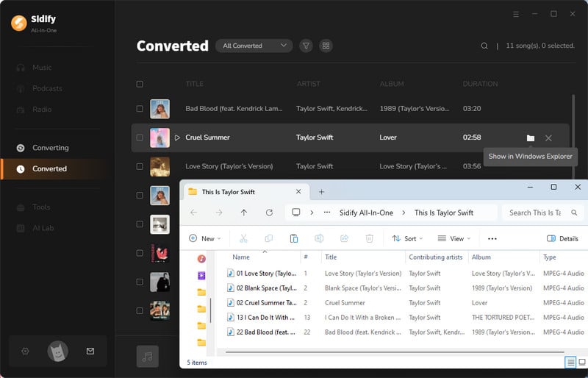The height and width of the screenshot is (378, 588).
Task: Open the Sidify hamburger menu
Action: pos(516,14)
